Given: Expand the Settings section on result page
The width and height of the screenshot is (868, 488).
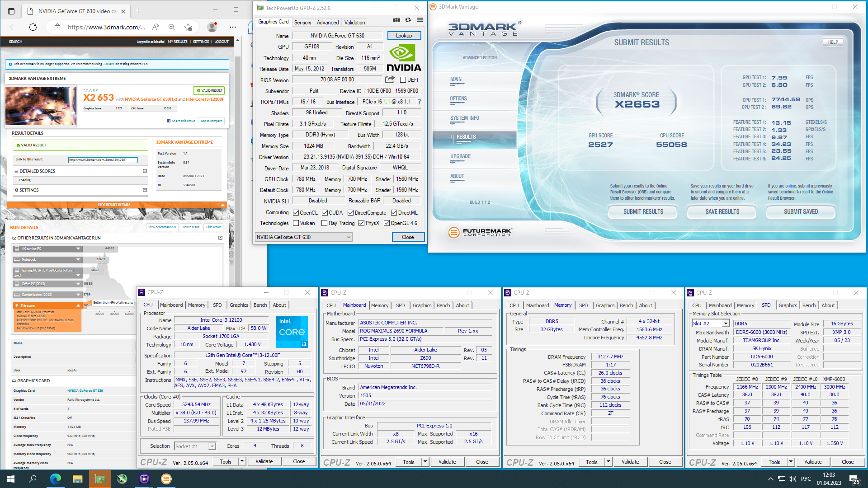Looking at the screenshot, I should pos(145,190).
